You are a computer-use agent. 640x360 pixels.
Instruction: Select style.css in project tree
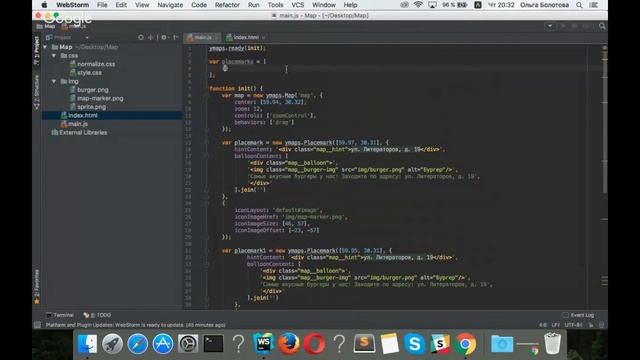pos(89,73)
